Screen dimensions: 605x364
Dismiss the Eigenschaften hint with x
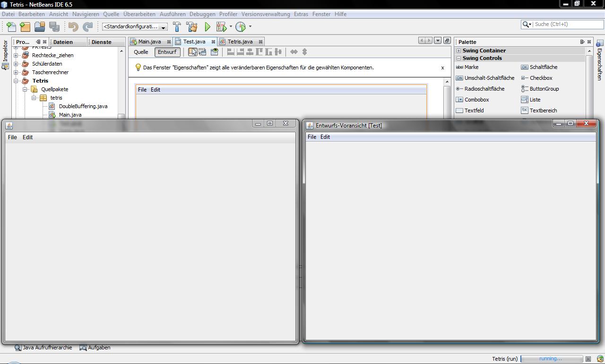tap(442, 68)
